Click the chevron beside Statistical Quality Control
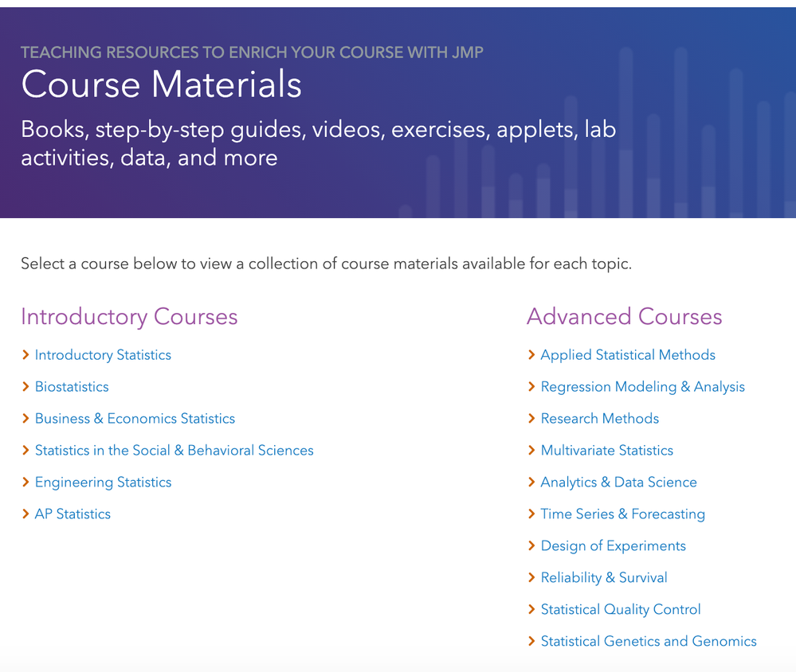 click(531, 610)
